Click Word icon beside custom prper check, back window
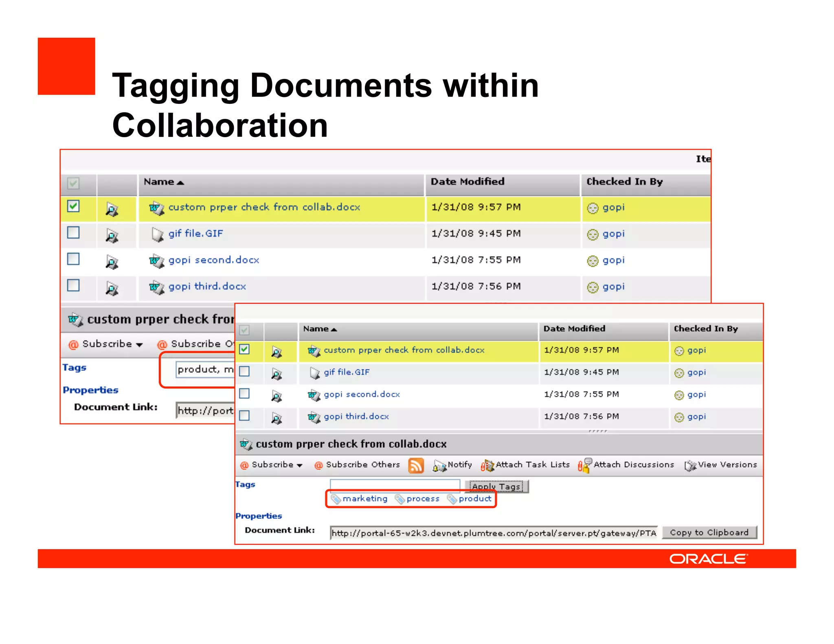 [156, 208]
